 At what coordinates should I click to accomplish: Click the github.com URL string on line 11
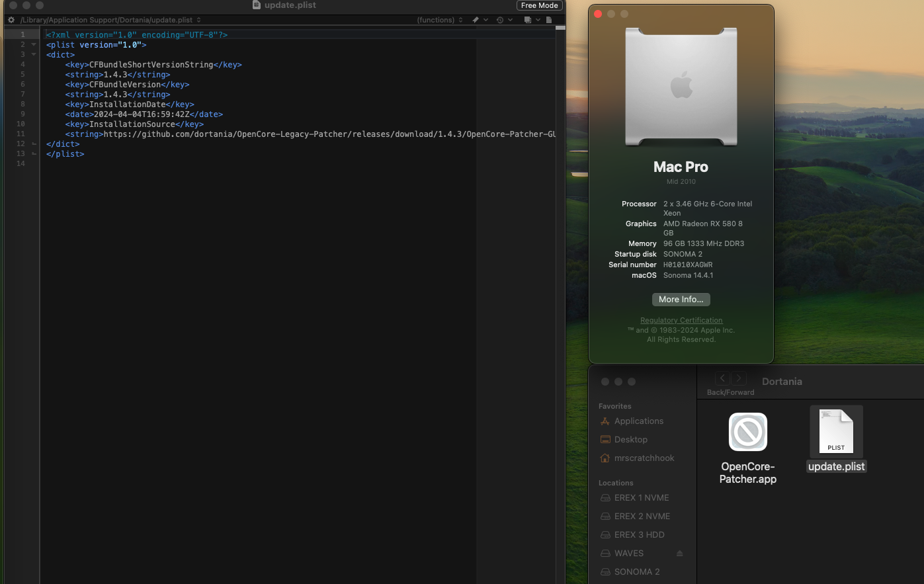(329, 134)
